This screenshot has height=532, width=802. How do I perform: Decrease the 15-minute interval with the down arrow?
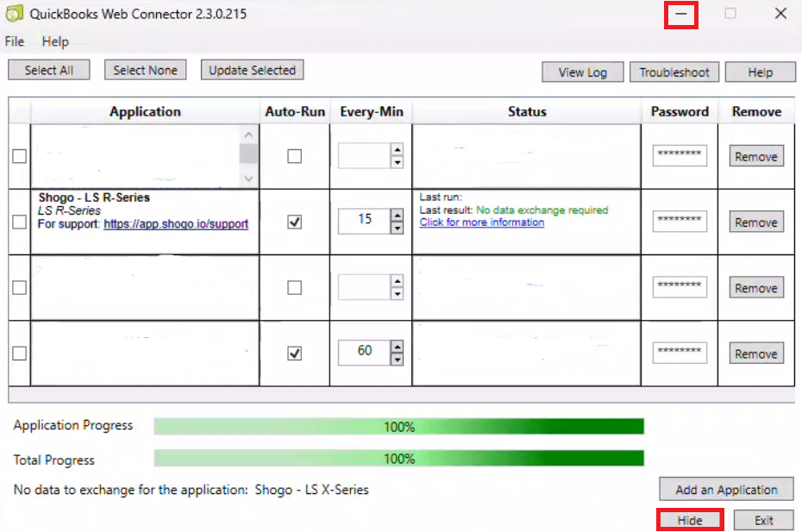click(x=397, y=228)
